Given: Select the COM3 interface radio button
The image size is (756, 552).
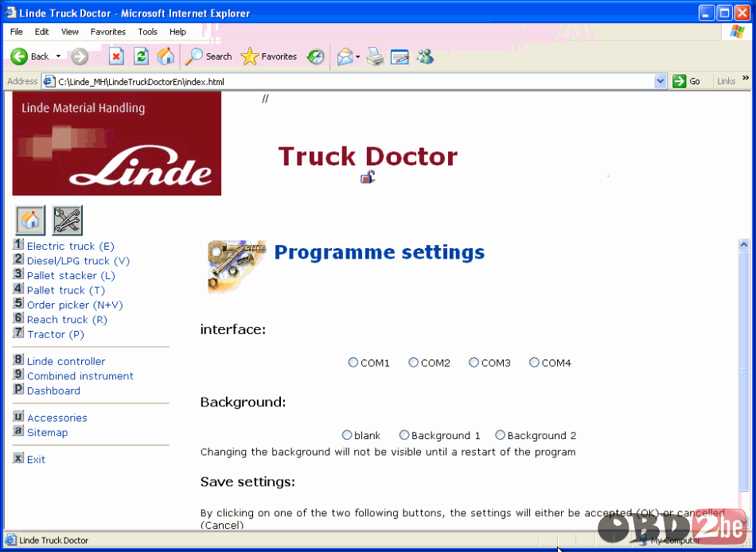Looking at the screenshot, I should pyautogui.click(x=474, y=362).
